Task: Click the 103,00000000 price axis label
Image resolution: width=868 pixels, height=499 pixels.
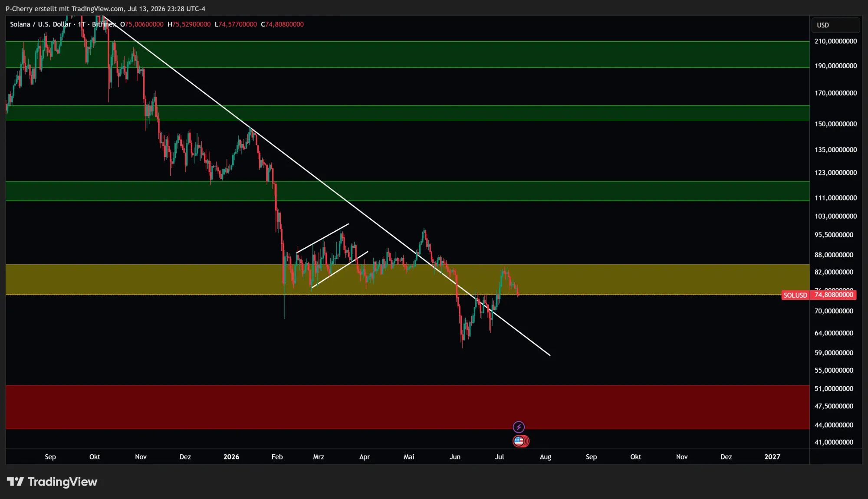Action: coord(835,216)
